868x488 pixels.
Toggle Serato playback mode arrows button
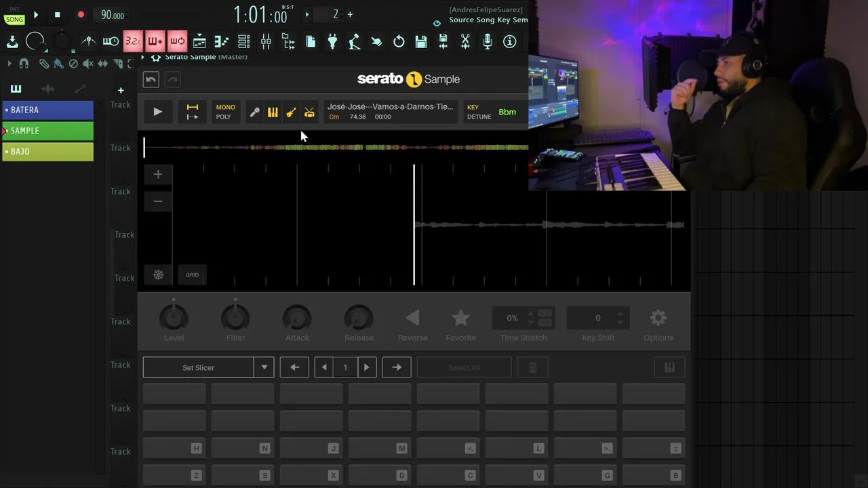(x=193, y=112)
